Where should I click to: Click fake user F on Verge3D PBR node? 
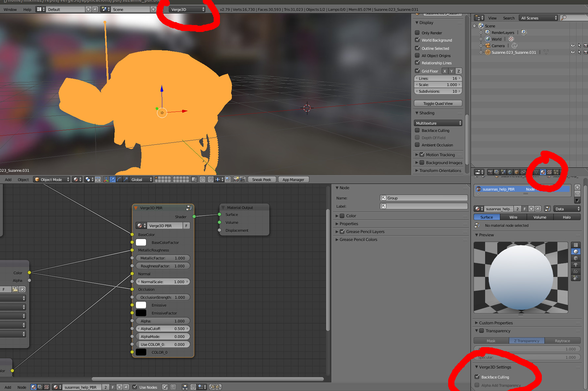[186, 226]
